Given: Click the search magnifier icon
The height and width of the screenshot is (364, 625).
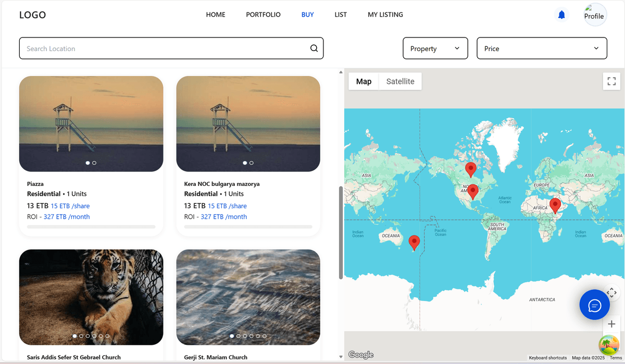Looking at the screenshot, I should pos(314,48).
